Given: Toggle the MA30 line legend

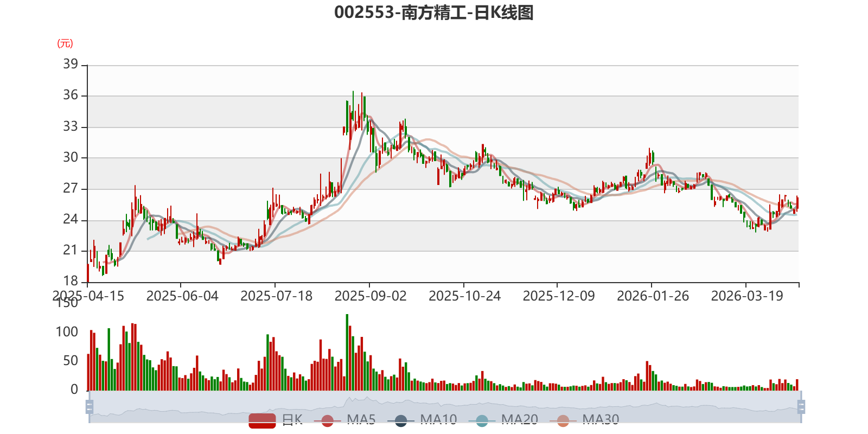Looking at the screenshot, I should pos(584,420).
